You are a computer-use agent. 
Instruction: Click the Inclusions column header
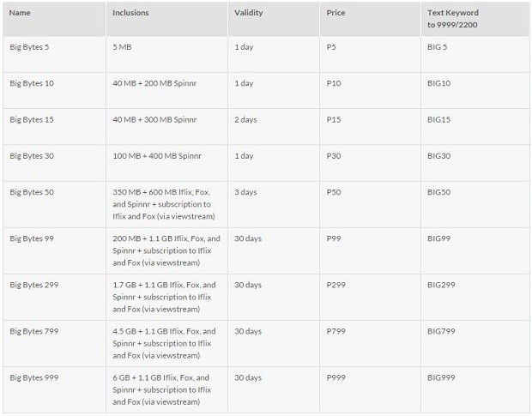point(131,13)
